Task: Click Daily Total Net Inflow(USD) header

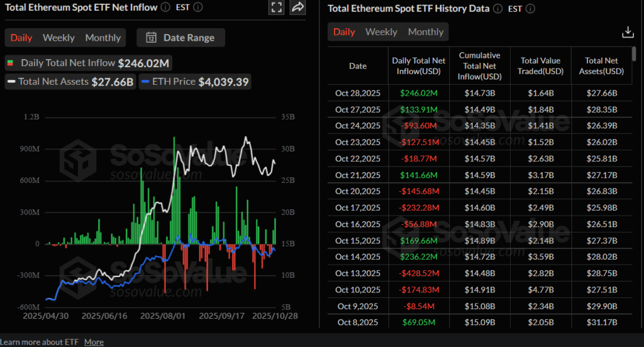Action: pyautogui.click(x=418, y=66)
